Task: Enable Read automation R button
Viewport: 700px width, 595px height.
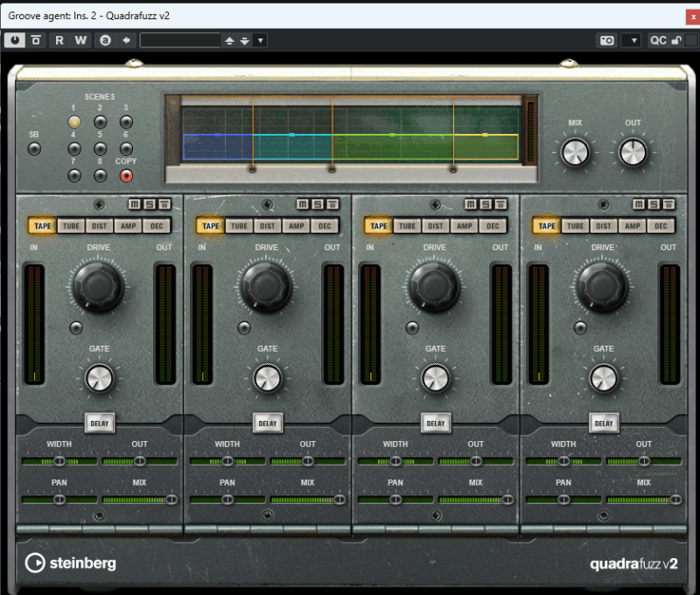Action: [x=59, y=40]
